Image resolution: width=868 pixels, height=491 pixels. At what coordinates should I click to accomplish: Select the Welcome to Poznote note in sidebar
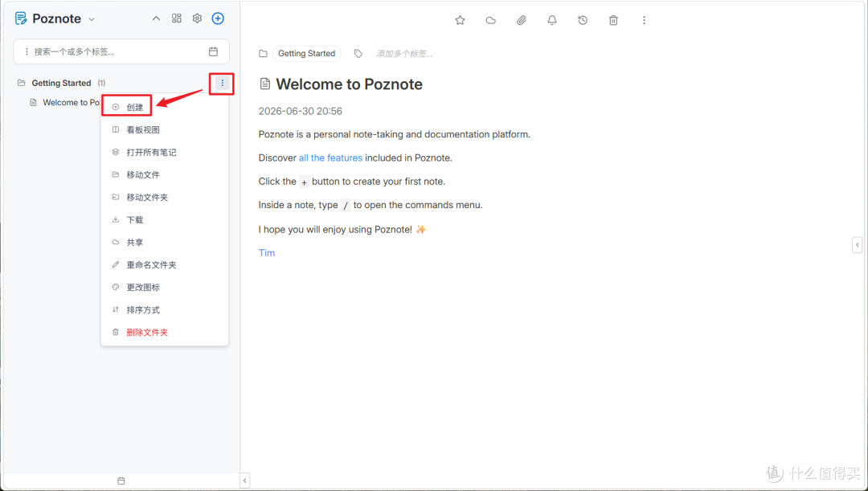point(70,102)
